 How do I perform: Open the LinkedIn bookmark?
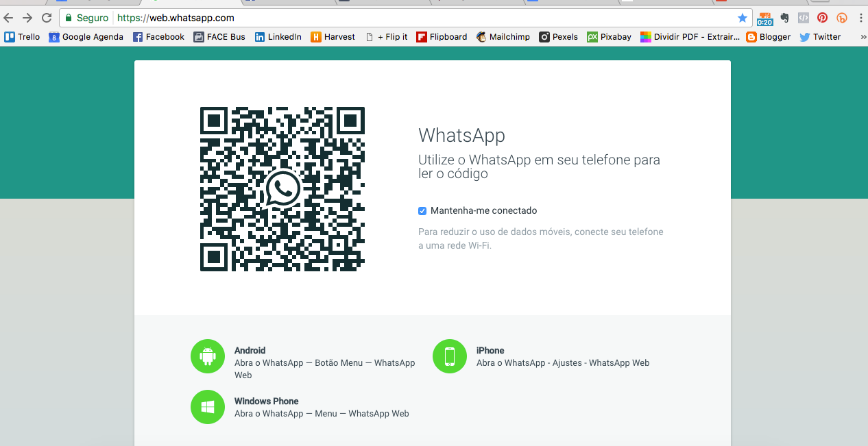[278, 37]
